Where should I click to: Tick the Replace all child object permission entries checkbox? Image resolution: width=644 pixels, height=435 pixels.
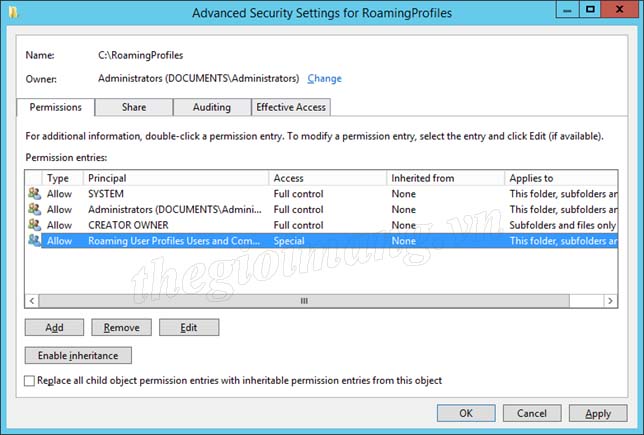point(29,381)
